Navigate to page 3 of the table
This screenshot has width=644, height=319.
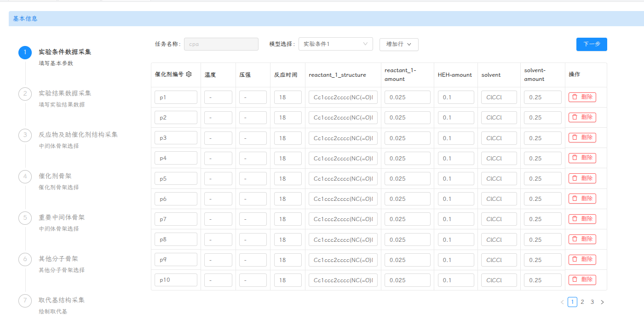click(592, 302)
